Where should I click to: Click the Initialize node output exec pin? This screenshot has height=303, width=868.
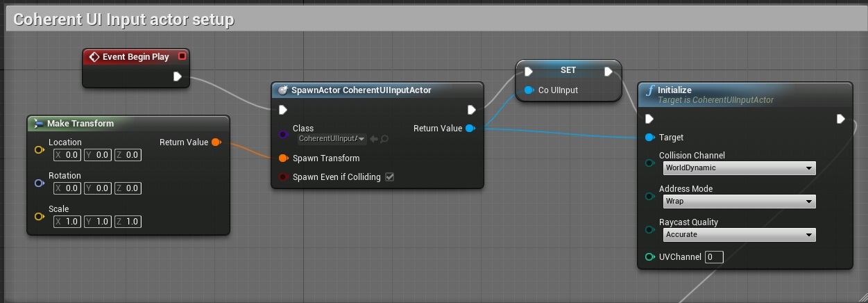pyautogui.click(x=840, y=119)
